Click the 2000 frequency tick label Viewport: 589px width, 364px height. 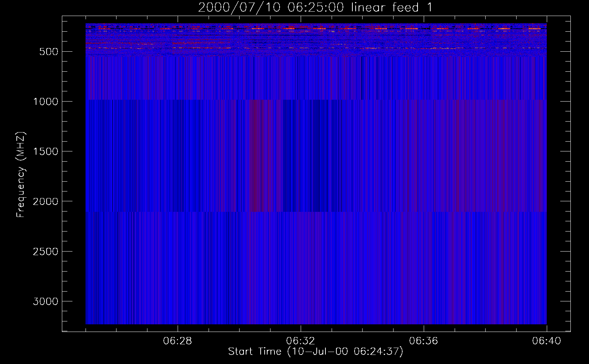pos(46,202)
